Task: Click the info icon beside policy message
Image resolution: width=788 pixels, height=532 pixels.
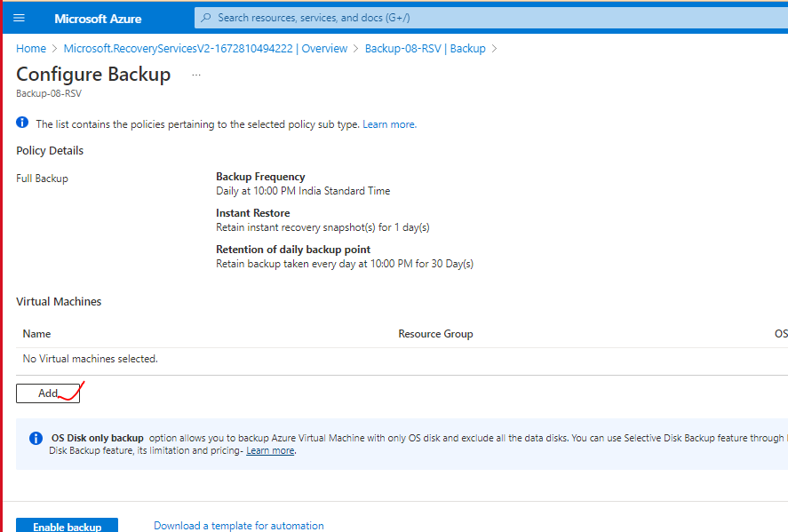Action: 22,122
